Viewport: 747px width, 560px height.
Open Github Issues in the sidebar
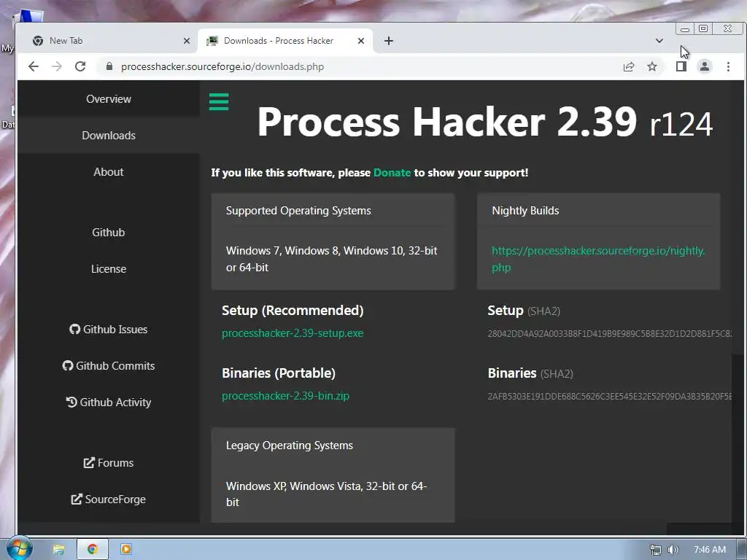[109, 330]
